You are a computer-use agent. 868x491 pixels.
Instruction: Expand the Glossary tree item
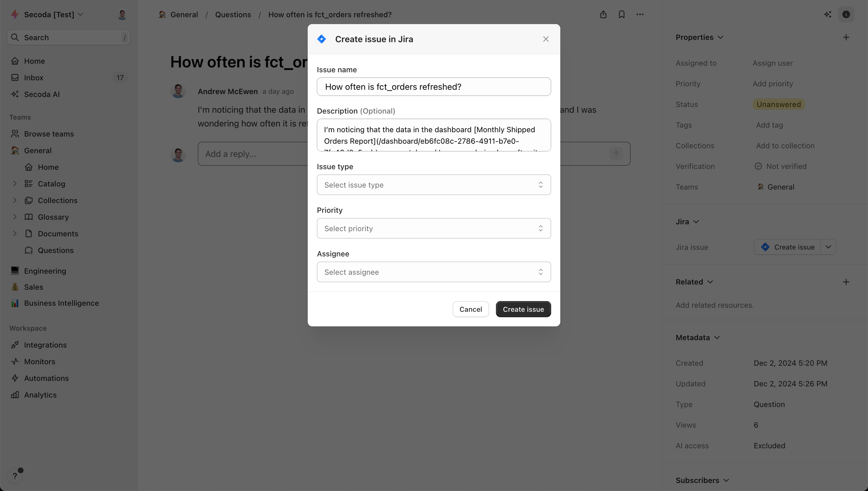click(x=15, y=217)
